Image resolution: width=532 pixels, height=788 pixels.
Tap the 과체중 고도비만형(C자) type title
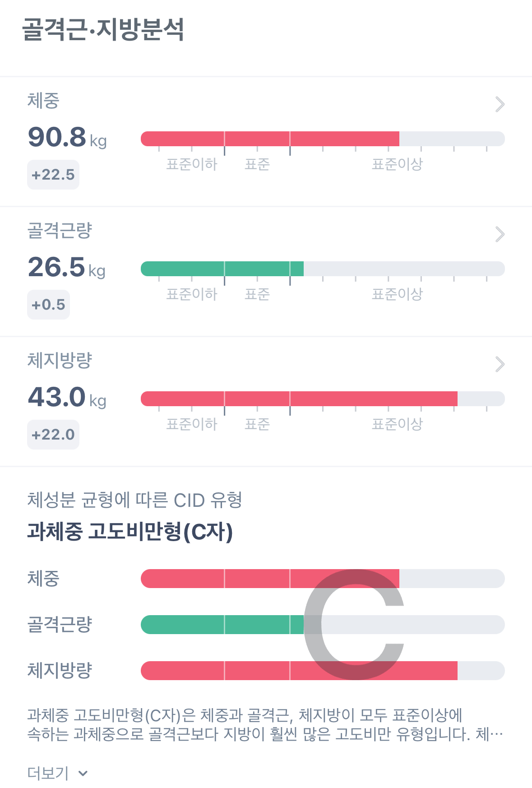130,531
